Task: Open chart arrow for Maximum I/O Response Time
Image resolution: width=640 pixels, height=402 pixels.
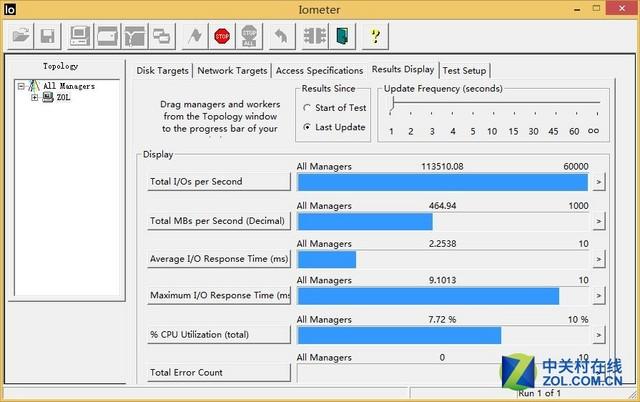Action: (x=598, y=295)
